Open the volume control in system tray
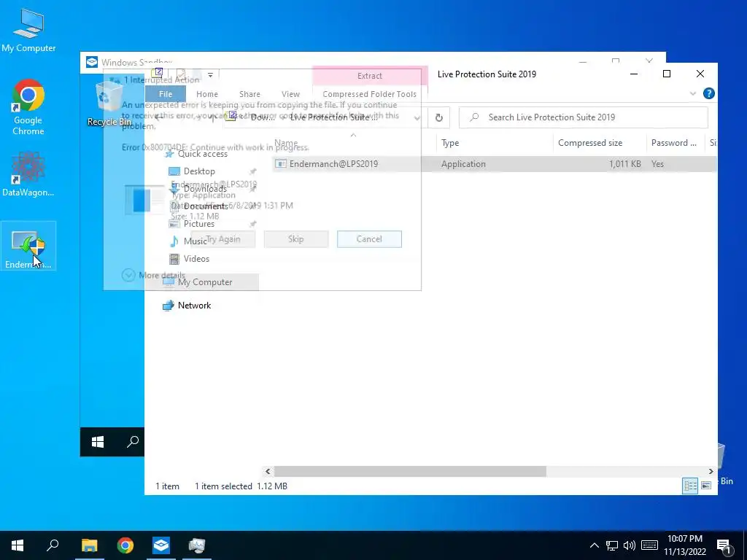This screenshot has height=560, width=747. [630, 545]
